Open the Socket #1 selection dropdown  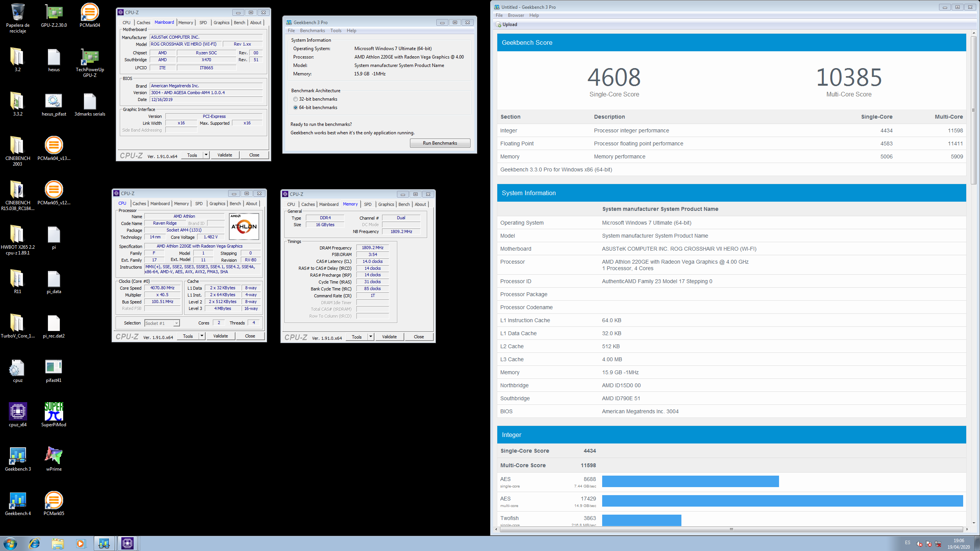[x=162, y=323]
